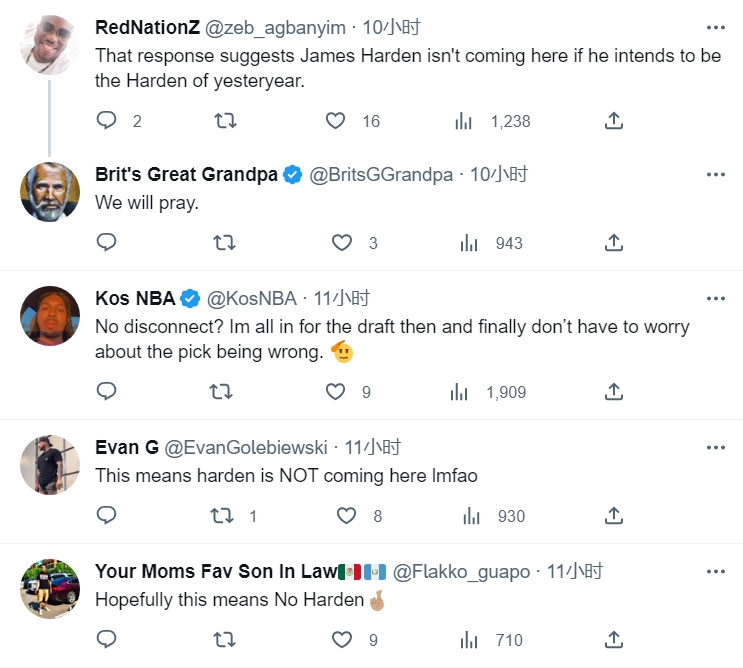Open Brit's Great Grandpa profile picture
The width and height of the screenshot is (743, 668).
pyautogui.click(x=50, y=192)
